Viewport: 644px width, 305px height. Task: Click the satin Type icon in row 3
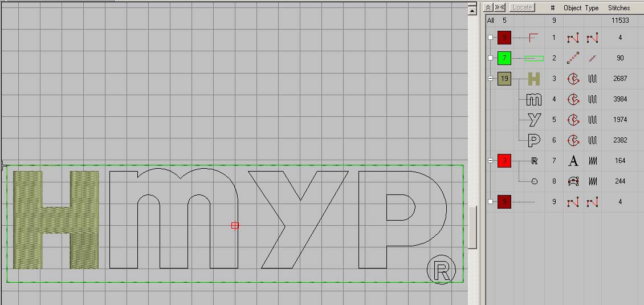(592, 79)
